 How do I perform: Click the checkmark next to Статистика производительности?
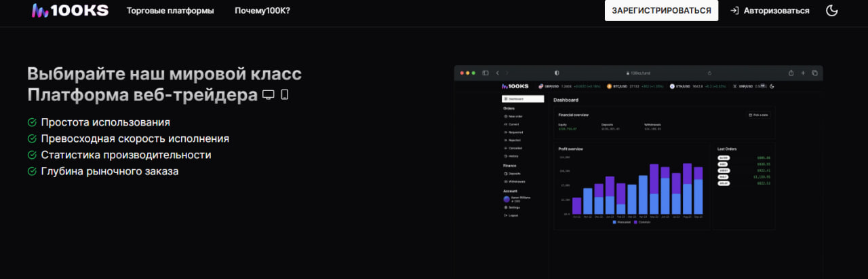[32, 155]
